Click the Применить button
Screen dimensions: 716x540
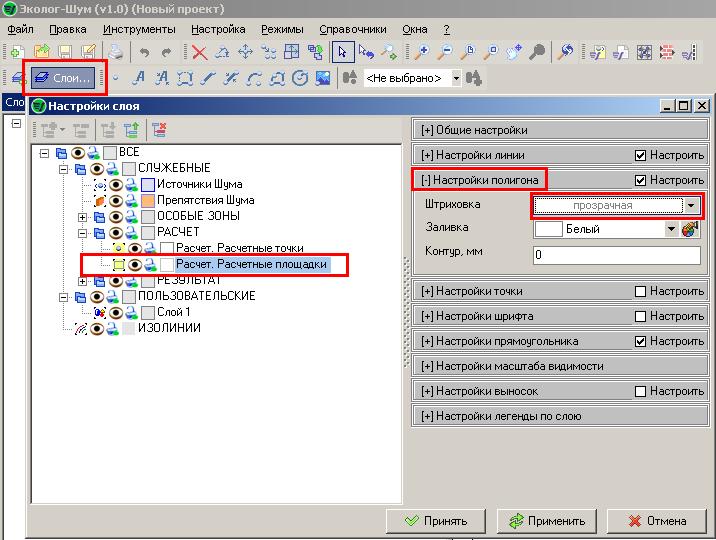547,520
